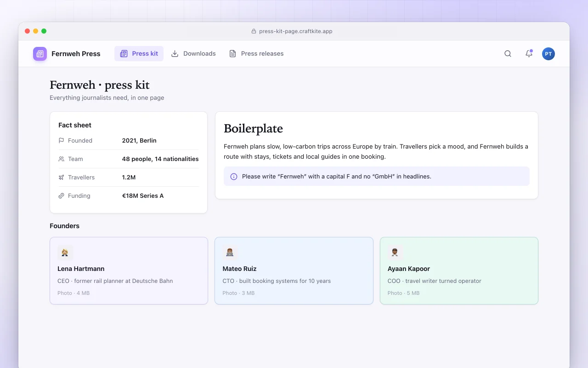Click Mateo Ruiz's avatar emoji
The width and height of the screenshot is (588, 368).
coord(230,253)
